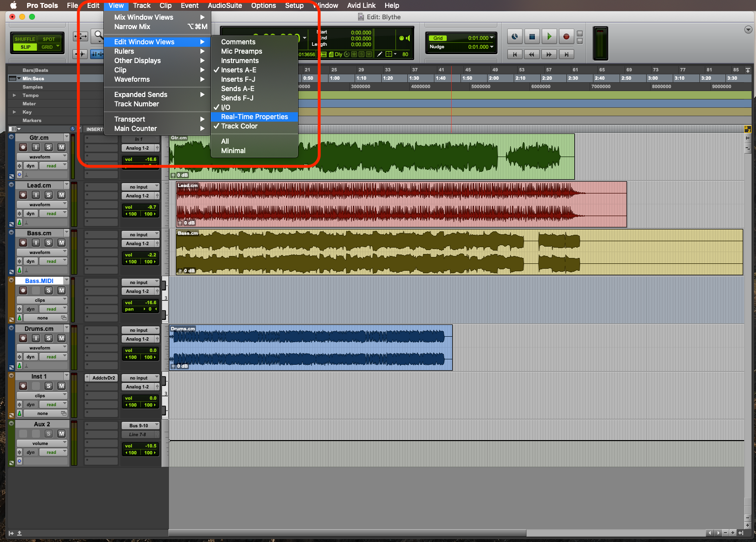Click the Drums.cm audio clip
756x542 pixels.
click(x=311, y=348)
